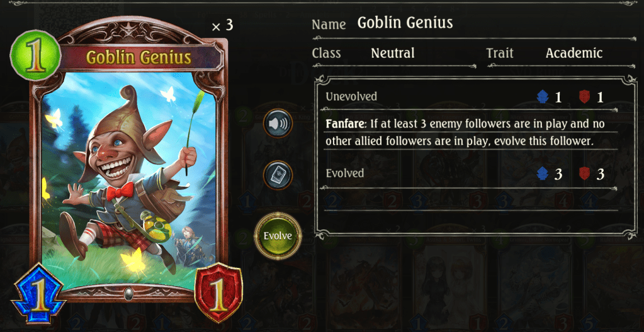
Task: Click the Goblin Genius name field
Action: [x=405, y=23]
